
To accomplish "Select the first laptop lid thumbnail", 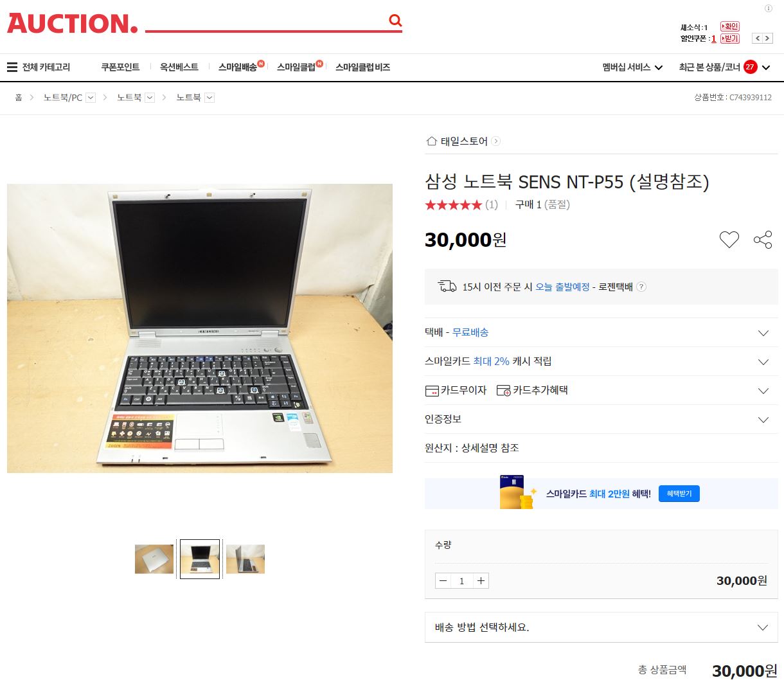I will [154, 559].
